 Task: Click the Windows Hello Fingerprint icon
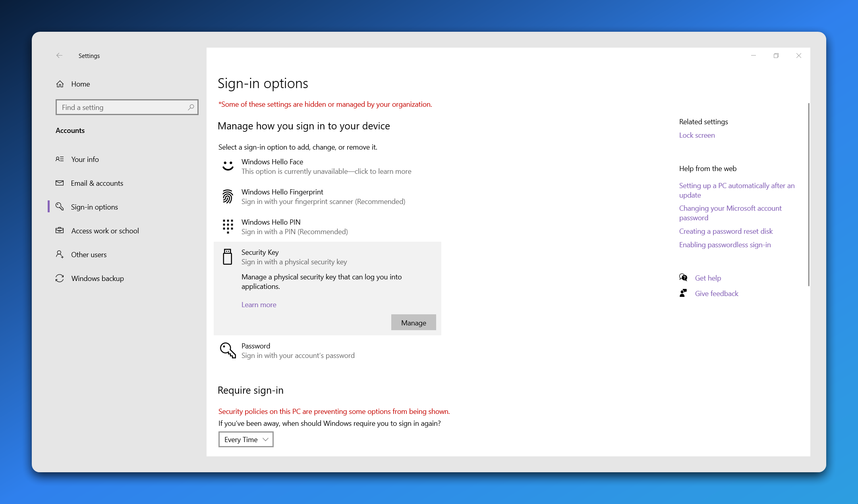click(x=228, y=196)
